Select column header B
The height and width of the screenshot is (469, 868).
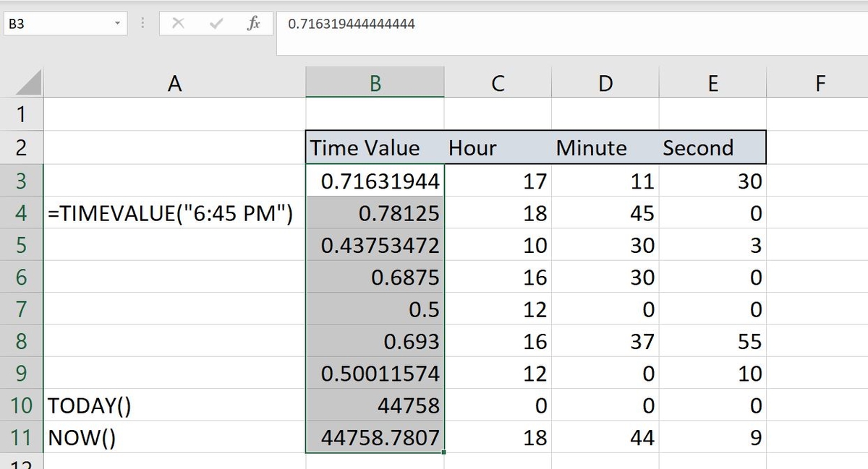point(375,82)
